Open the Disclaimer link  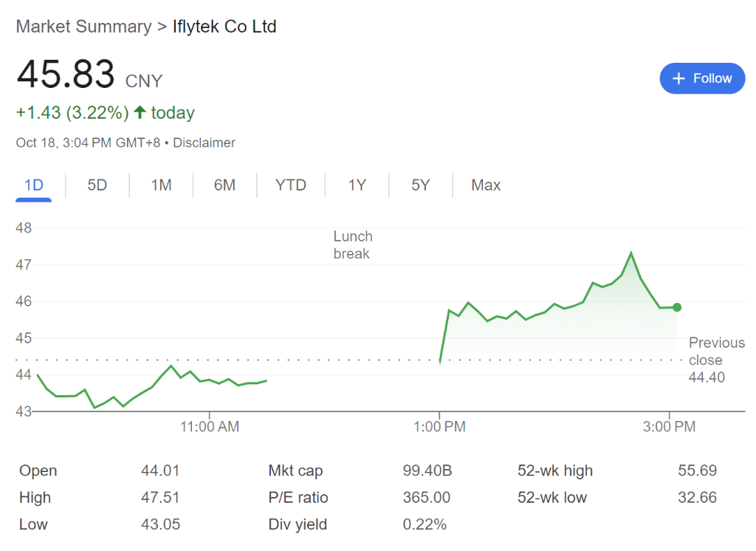point(204,143)
